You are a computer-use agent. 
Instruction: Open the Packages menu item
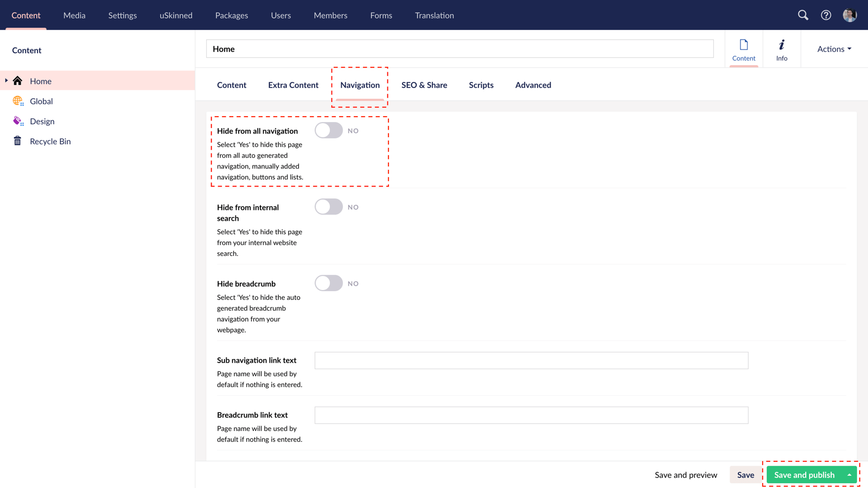pyautogui.click(x=231, y=15)
